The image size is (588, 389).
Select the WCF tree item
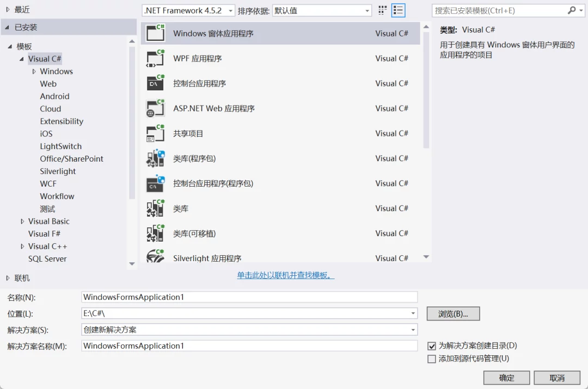[48, 184]
